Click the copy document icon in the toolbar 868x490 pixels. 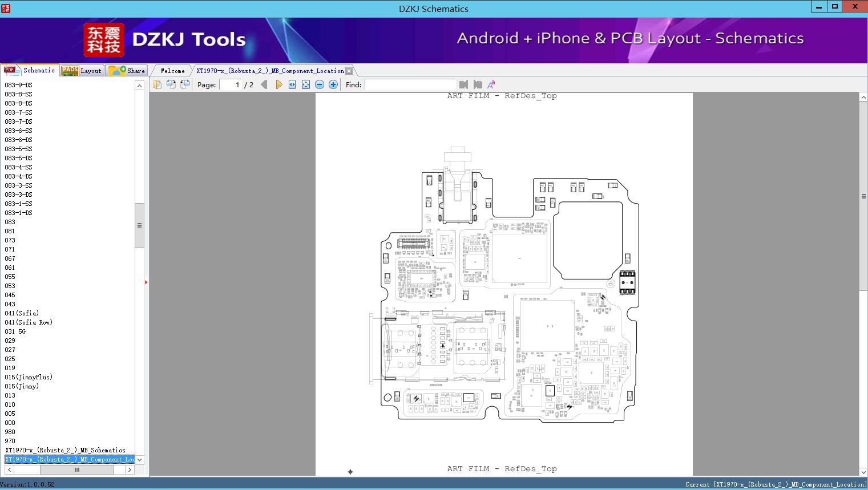(x=158, y=84)
